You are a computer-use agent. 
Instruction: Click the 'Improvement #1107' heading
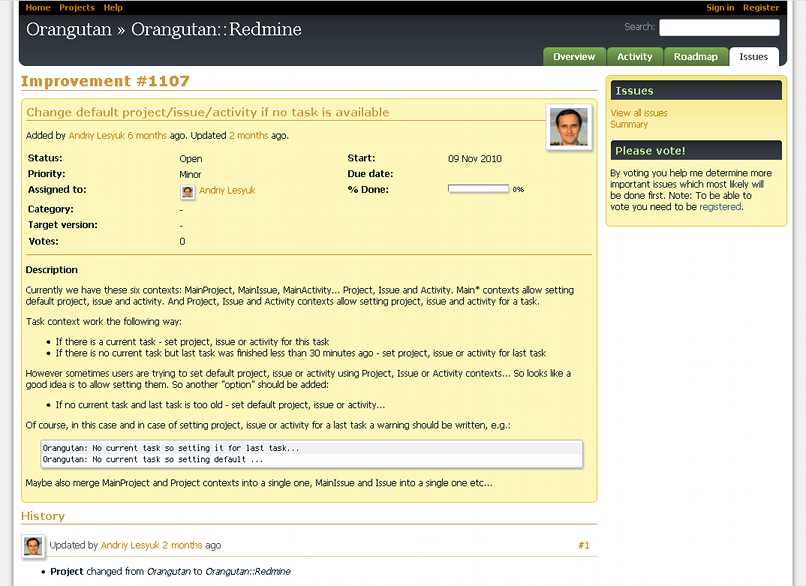[x=105, y=81]
